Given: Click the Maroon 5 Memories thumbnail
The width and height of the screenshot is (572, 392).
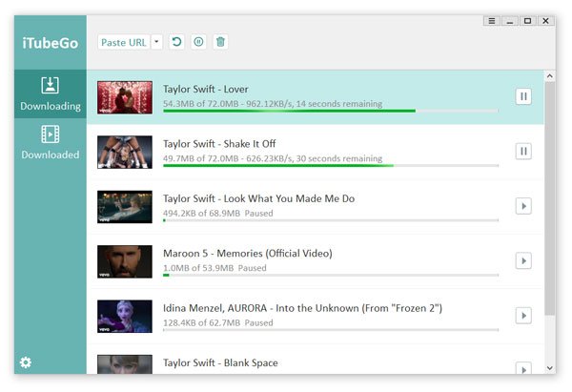Looking at the screenshot, I should tap(125, 261).
